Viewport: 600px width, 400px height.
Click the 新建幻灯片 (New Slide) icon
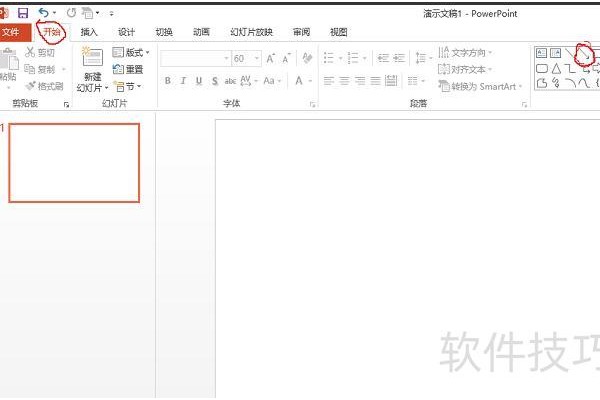click(x=92, y=57)
